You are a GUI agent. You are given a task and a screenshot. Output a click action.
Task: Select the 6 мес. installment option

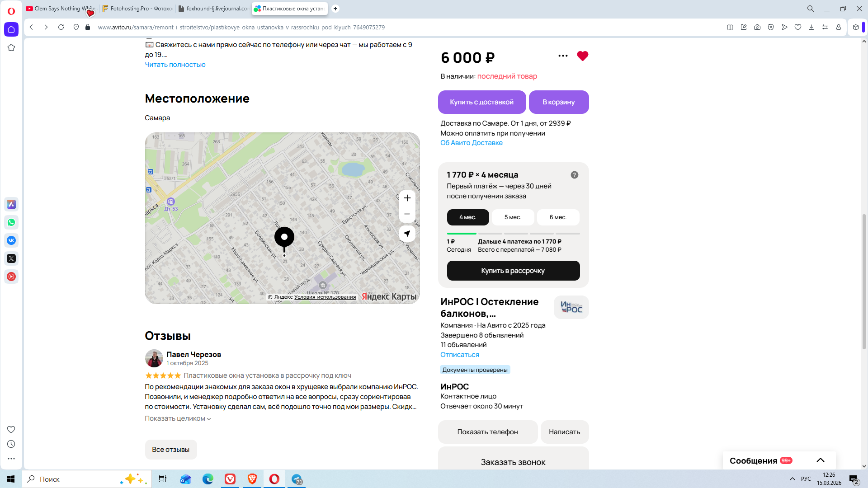point(558,217)
